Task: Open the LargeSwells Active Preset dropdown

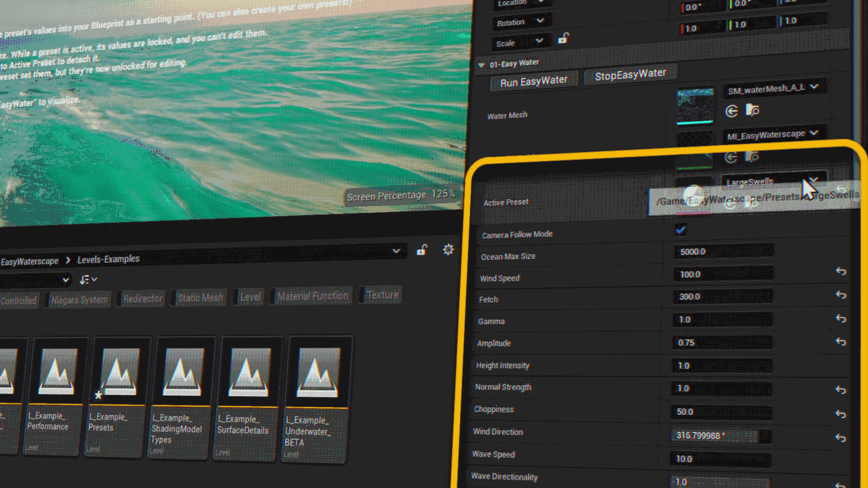Action: coord(773,181)
